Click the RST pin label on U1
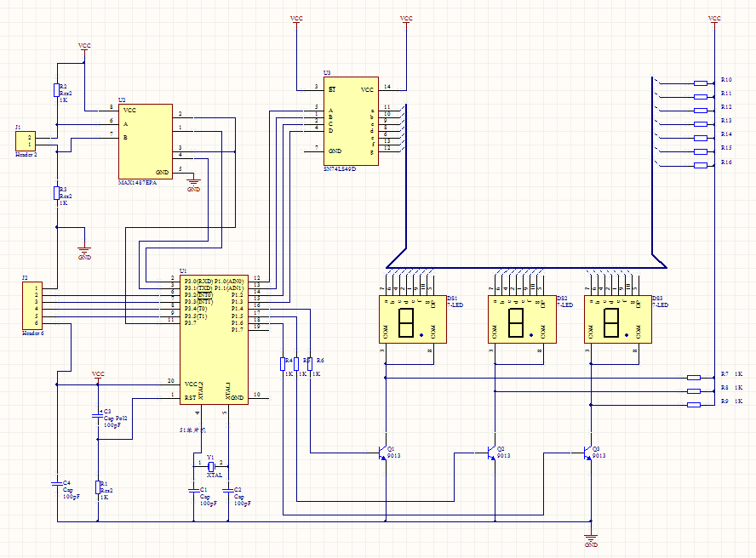 click(190, 398)
